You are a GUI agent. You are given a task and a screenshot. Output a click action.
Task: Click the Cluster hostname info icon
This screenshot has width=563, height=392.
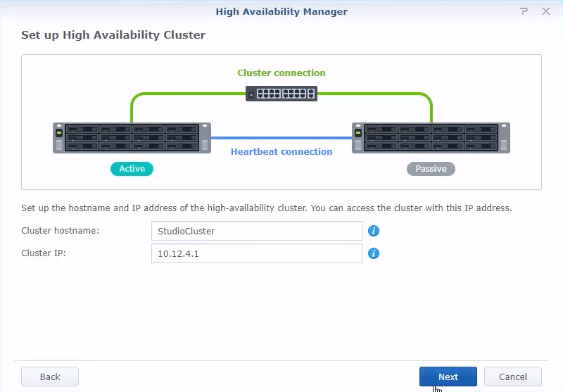tap(374, 231)
